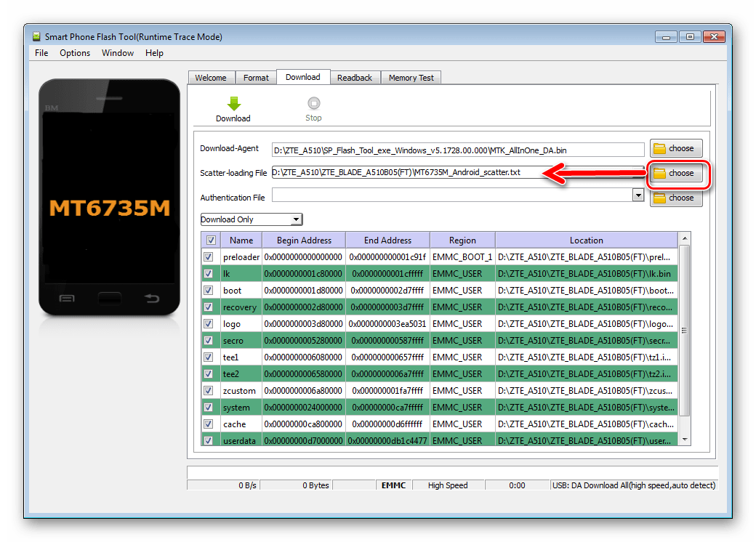Uncheck the recovery partition checkbox
This screenshot has height=542, width=756.
click(x=209, y=307)
